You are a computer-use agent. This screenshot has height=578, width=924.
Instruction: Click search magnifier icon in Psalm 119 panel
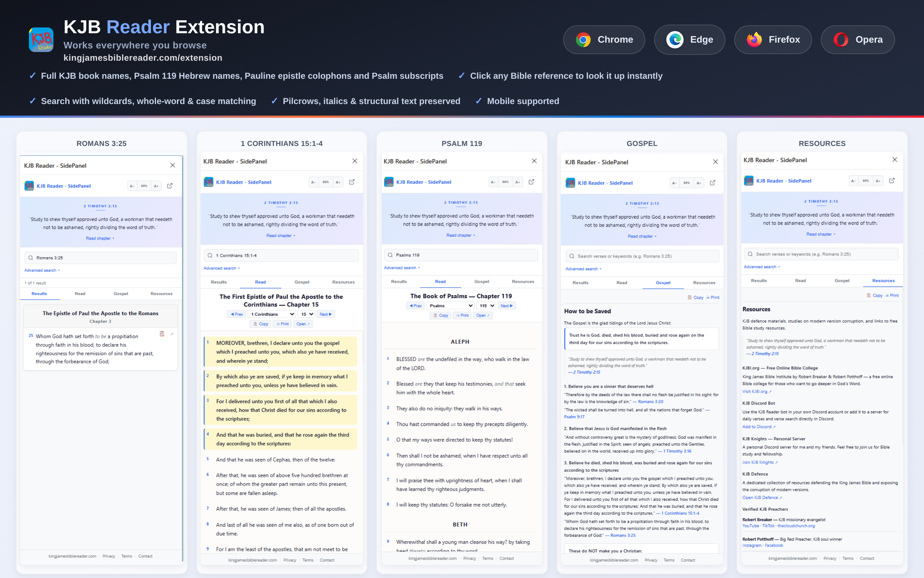click(x=390, y=255)
